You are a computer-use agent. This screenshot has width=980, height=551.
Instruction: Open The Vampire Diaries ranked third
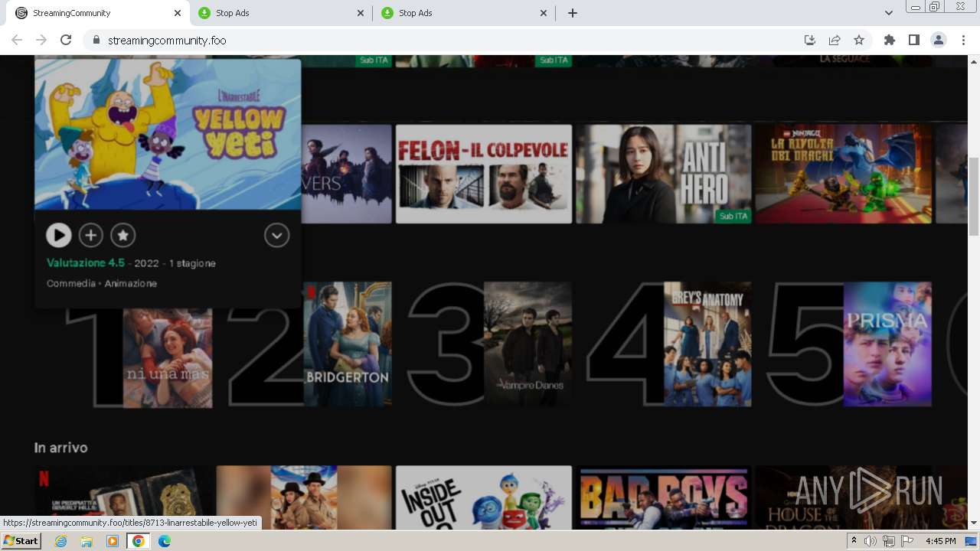click(528, 344)
